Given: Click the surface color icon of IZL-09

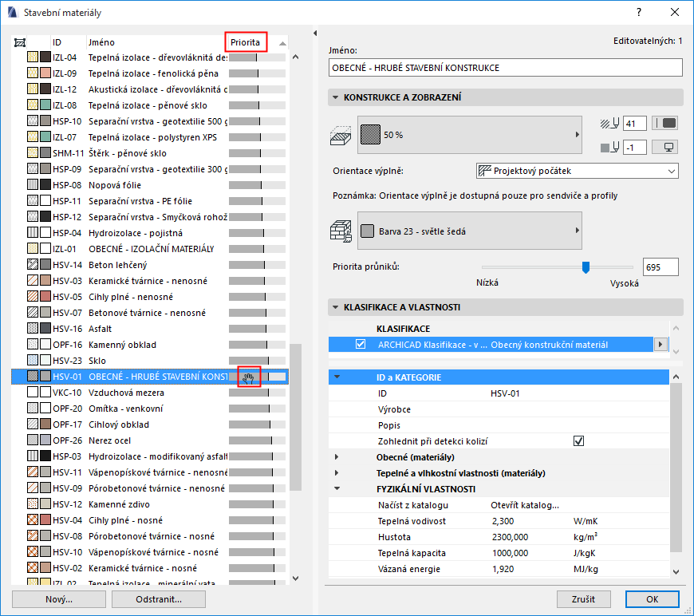Looking at the screenshot, I should [x=45, y=73].
